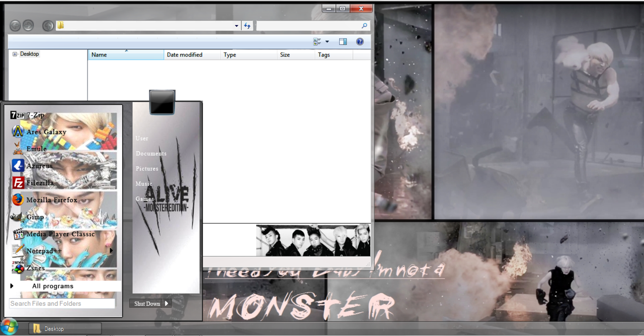
Task: Expand Notepad++ submenu arrow
Action: [x=111, y=250]
